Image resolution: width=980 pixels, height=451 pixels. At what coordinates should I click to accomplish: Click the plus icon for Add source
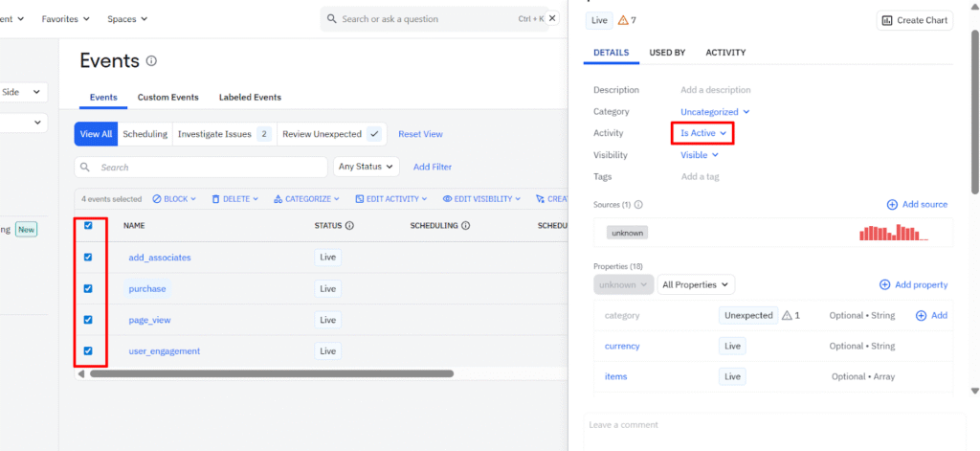pyautogui.click(x=892, y=204)
